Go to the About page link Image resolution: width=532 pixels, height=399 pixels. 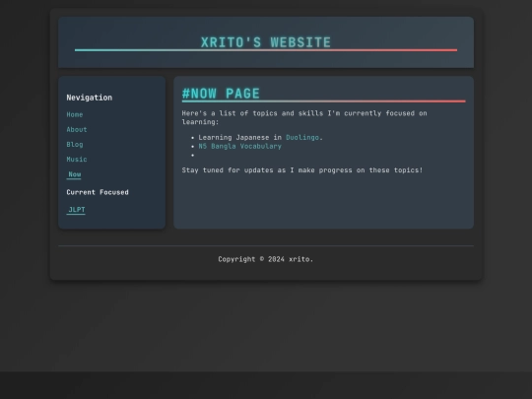(77, 130)
